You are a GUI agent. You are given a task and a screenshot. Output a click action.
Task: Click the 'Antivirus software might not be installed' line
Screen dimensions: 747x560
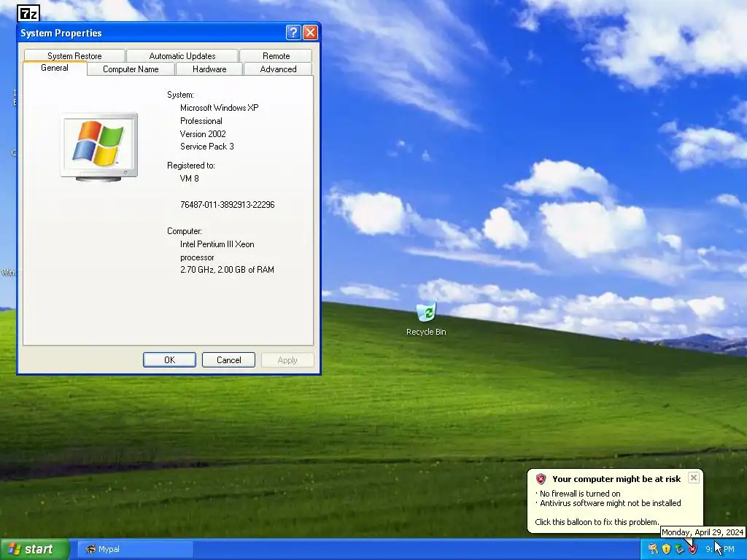611,503
